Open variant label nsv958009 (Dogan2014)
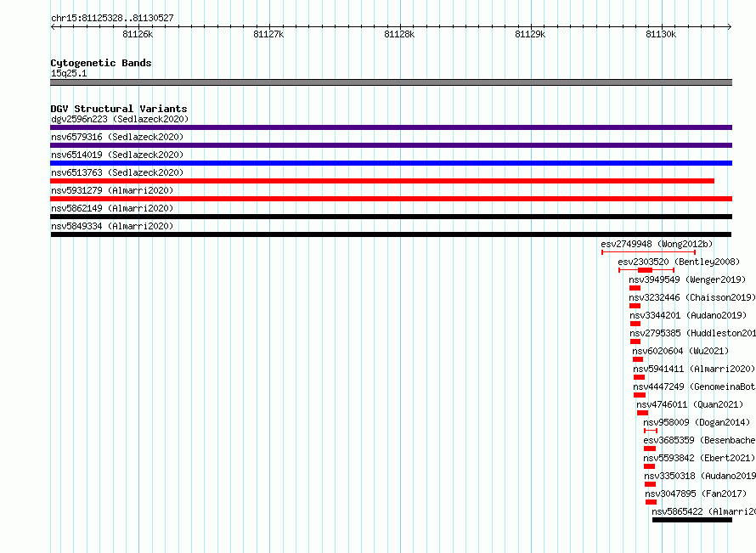Image resolution: width=756 pixels, height=553 pixels. coord(697,422)
